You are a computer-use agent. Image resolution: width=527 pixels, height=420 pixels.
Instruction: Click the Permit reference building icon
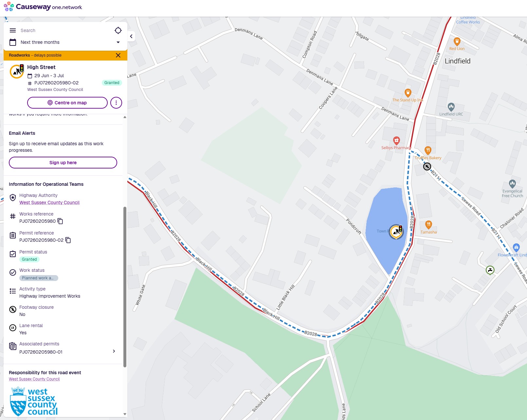point(13,235)
